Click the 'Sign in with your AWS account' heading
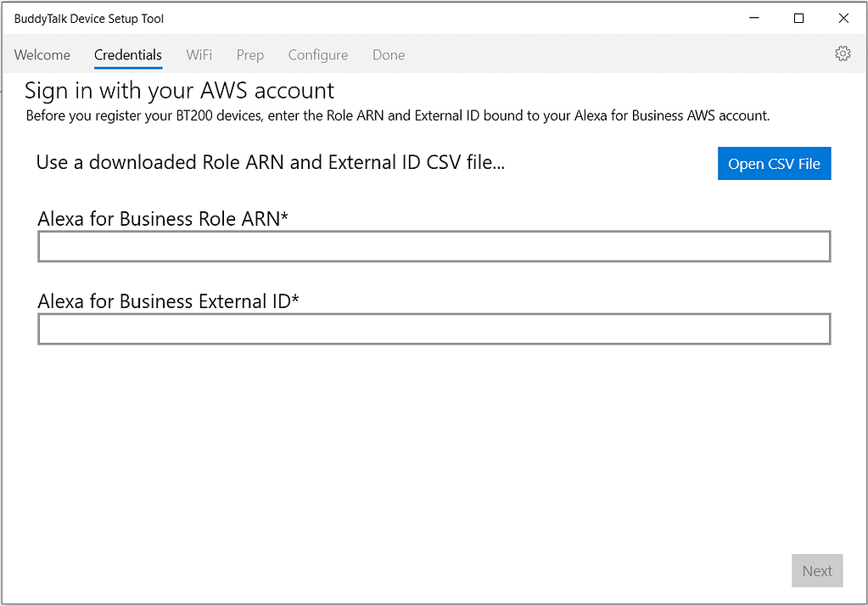Viewport: 868px width, 606px height. click(x=179, y=90)
